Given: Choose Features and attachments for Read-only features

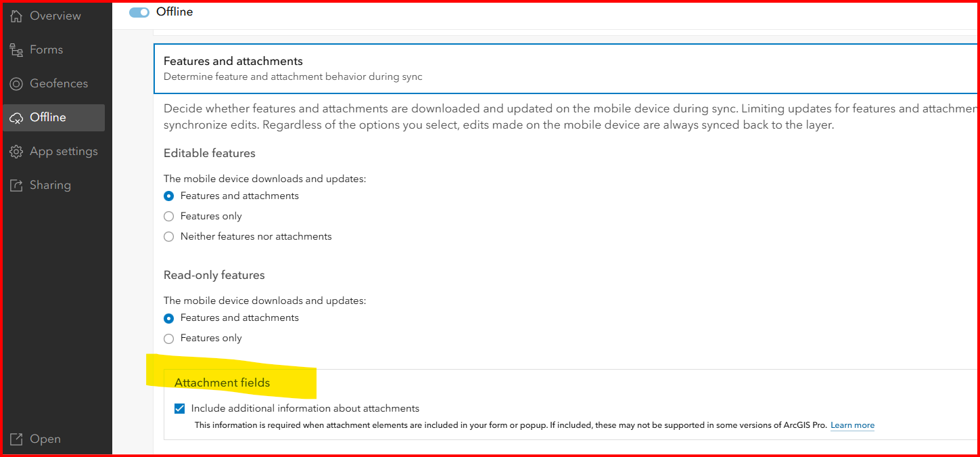Looking at the screenshot, I should (169, 318).
